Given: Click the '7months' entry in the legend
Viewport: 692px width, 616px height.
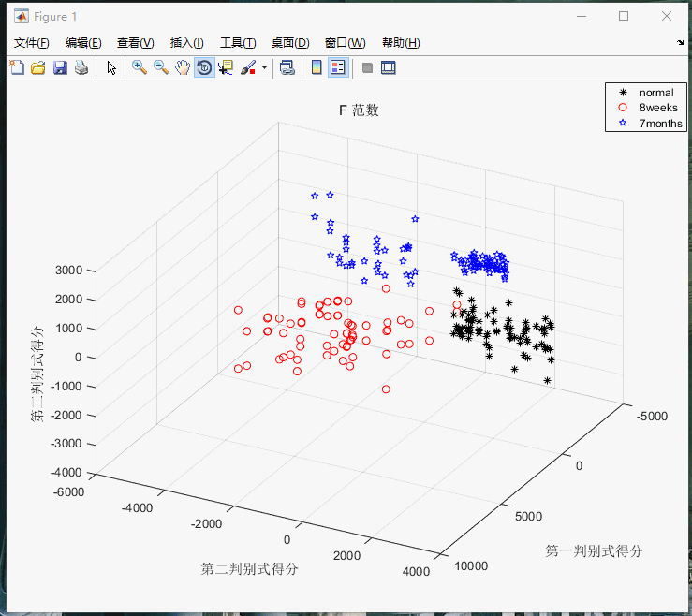Looking at the screenshot, I should [660, 124].
